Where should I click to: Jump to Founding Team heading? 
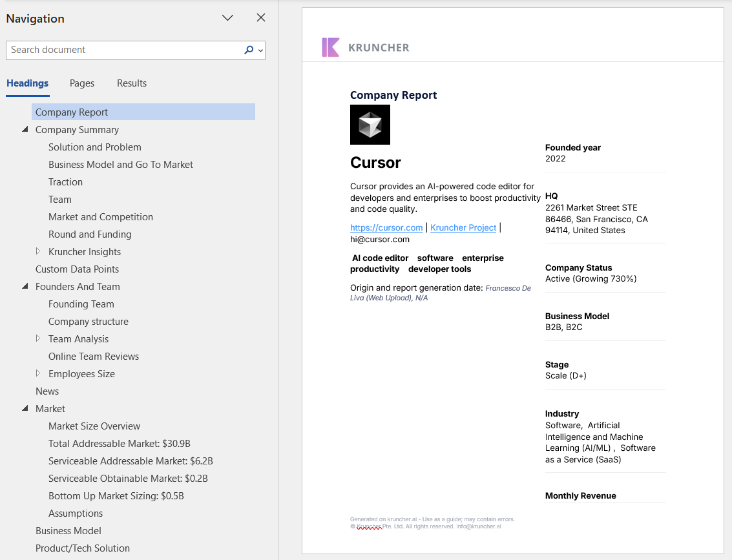point(81,304)
